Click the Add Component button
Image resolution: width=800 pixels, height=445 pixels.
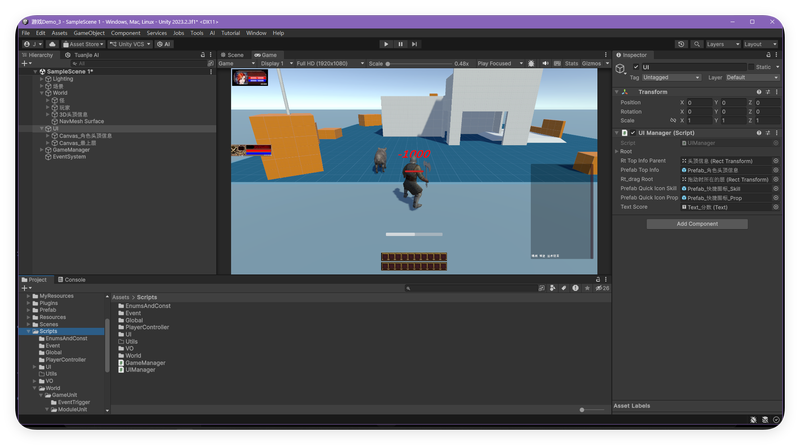coord(697,224)
